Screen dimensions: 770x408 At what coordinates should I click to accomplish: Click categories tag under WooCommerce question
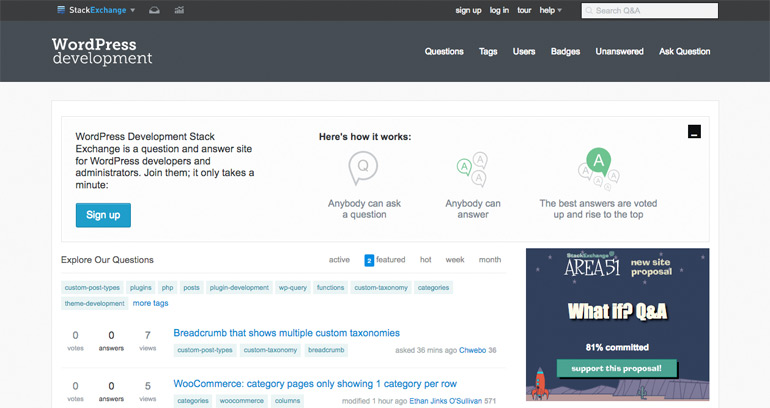[x=193, y=401]
